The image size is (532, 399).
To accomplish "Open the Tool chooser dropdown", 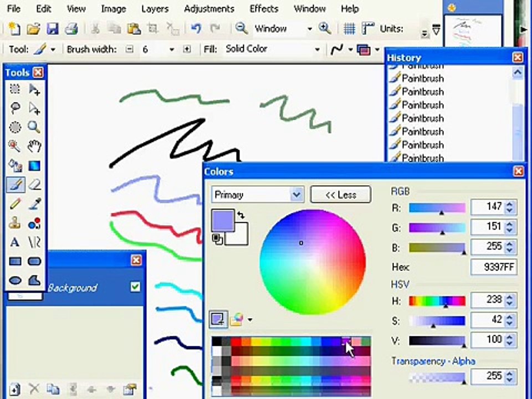I will click(53, 49).
